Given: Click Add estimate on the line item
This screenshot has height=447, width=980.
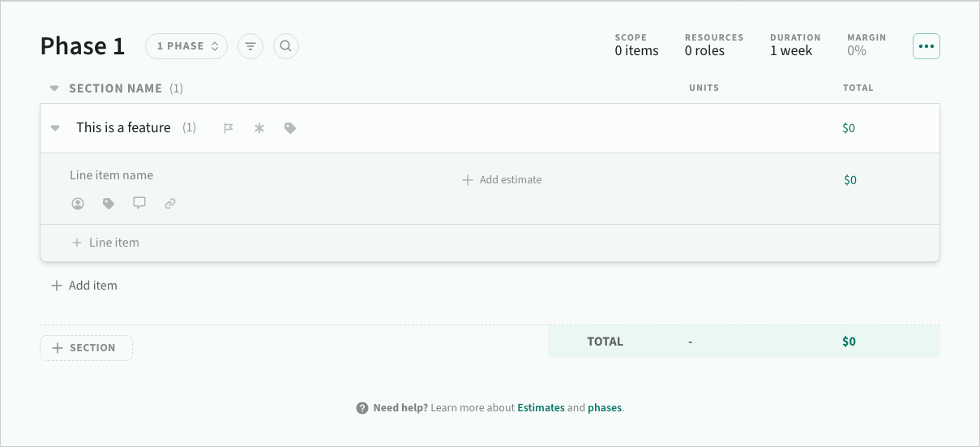Looking at the screenshot, I should point(502,180).
